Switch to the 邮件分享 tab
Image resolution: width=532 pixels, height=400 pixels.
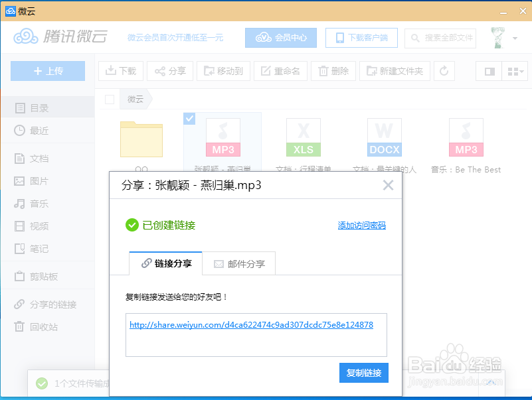(x=240, y=263)
